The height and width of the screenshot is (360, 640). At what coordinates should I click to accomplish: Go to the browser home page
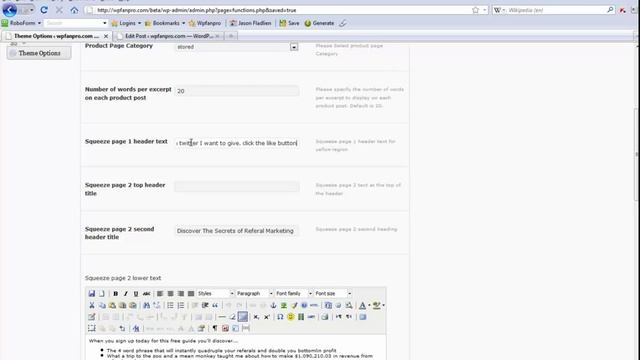[x=74, y=10]
